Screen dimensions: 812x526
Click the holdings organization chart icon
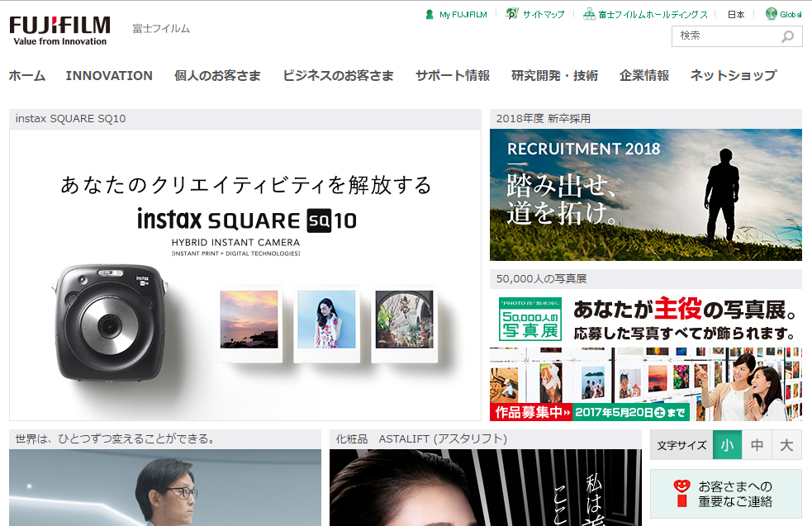589,14
